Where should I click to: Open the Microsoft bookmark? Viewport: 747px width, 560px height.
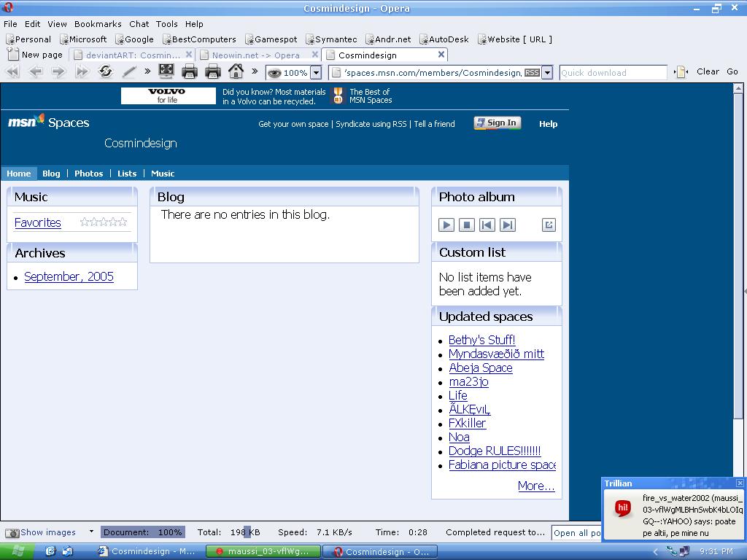[83, 39]
